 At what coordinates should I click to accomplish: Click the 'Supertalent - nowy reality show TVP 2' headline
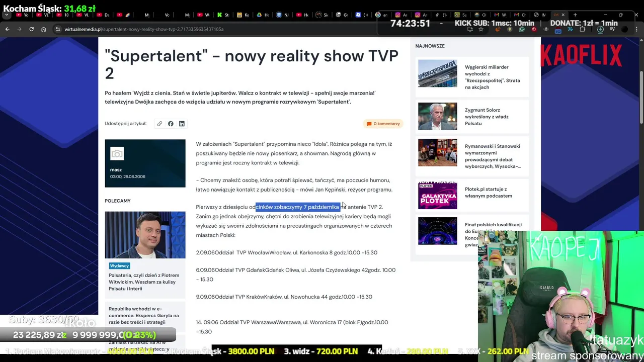pyautogui.click(x=252, y=64)
